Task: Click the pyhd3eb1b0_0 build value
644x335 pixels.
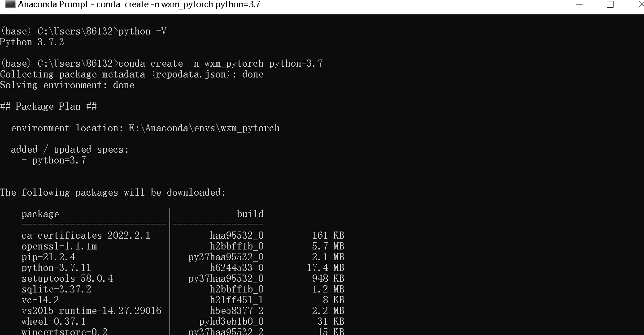Action: tap(231, 322)
